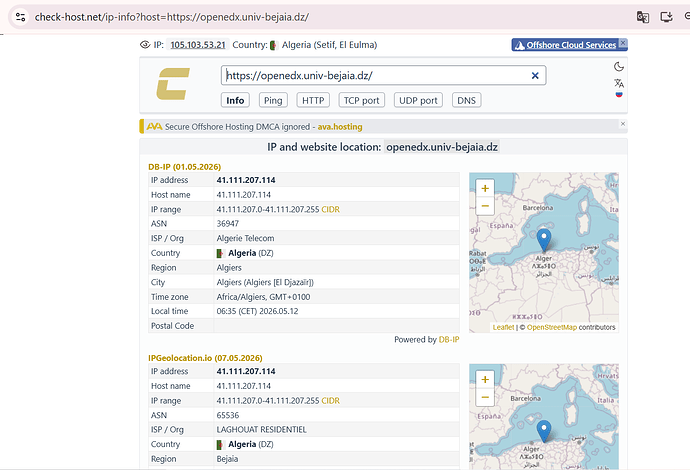Click the City value Algiers (Algiers [El Djazaïr])

pos(265,283)
